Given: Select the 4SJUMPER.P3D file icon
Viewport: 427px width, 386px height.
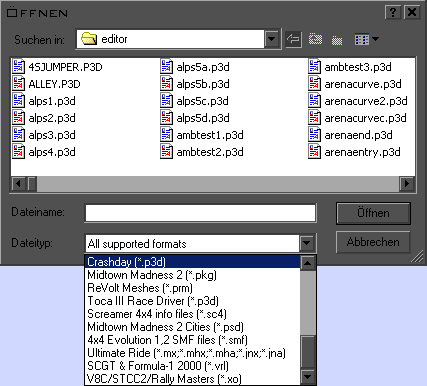Looking at the screenshot, I should [19, 66].
